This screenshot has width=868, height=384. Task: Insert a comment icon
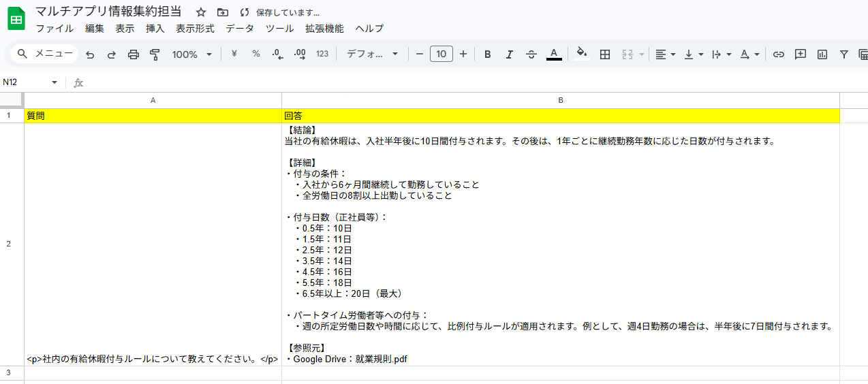tap(801, 54)
